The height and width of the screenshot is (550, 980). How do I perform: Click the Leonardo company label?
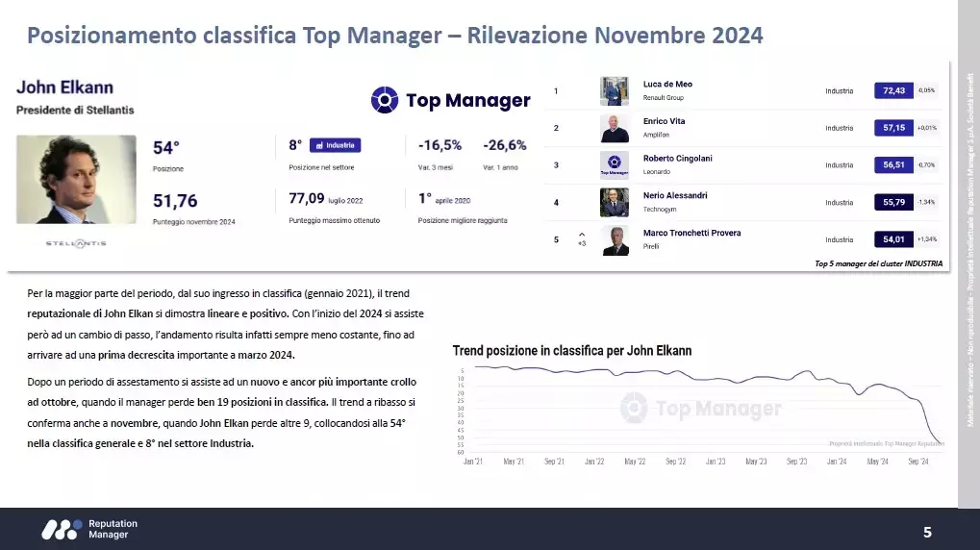(x=656, y=172)
